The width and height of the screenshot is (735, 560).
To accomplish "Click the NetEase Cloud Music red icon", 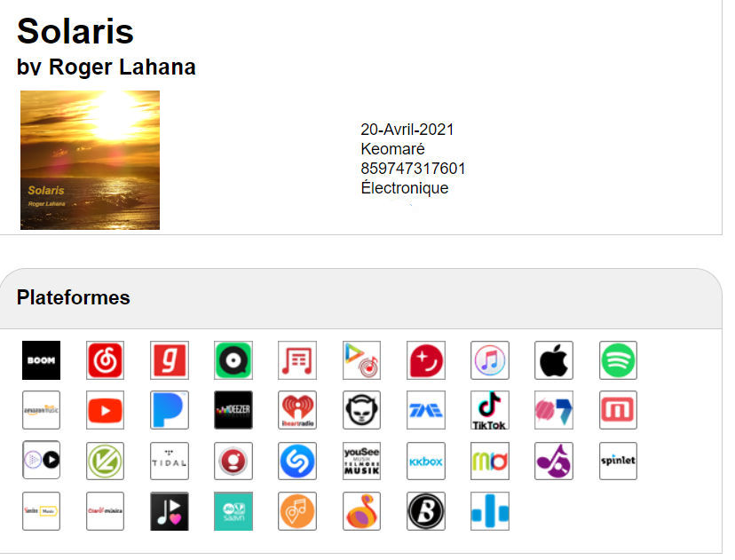I will pos(105,360).
